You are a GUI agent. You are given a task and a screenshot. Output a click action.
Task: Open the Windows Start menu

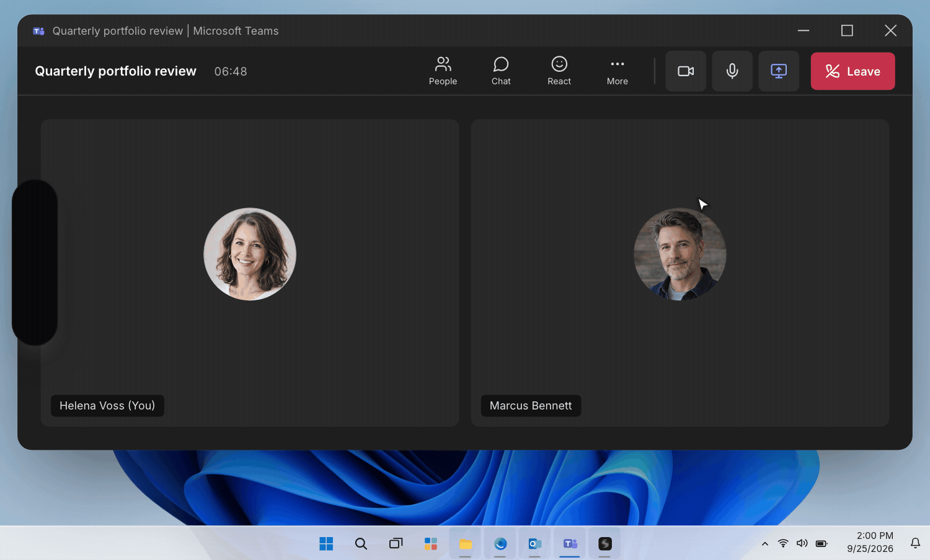coord(326,543)
